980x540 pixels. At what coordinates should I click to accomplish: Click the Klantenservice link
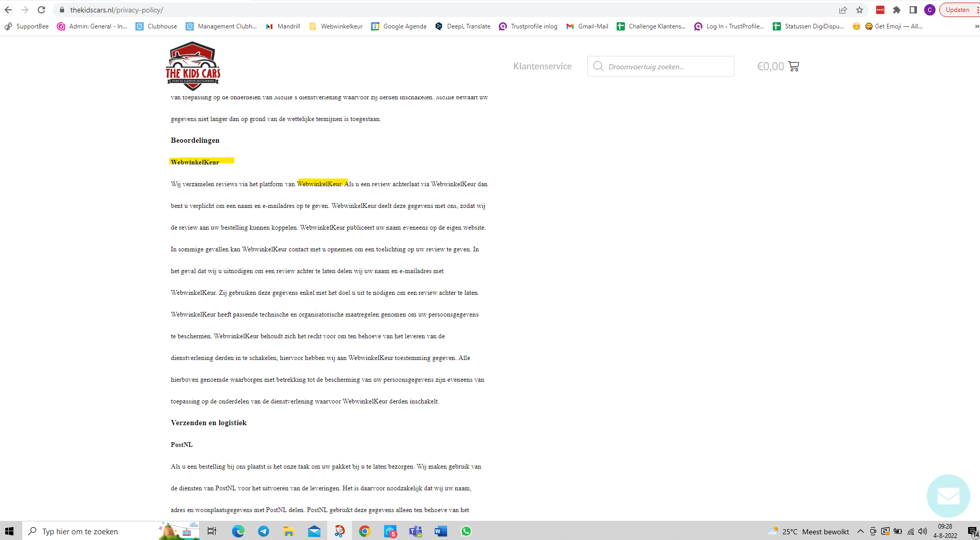pos(542,66)
